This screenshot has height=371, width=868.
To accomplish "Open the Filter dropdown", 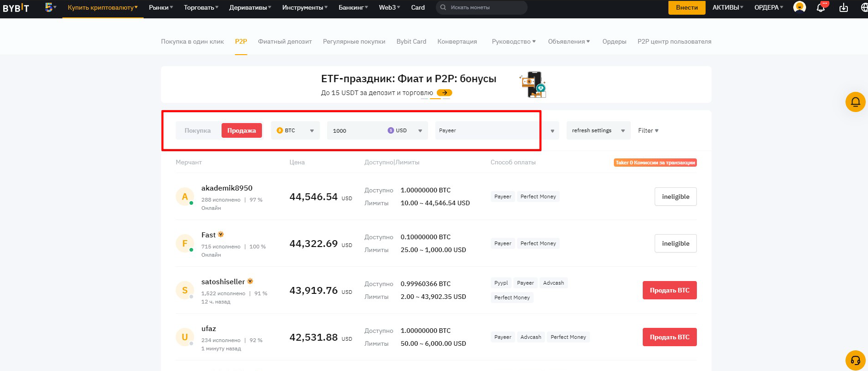I will point(648,130).
